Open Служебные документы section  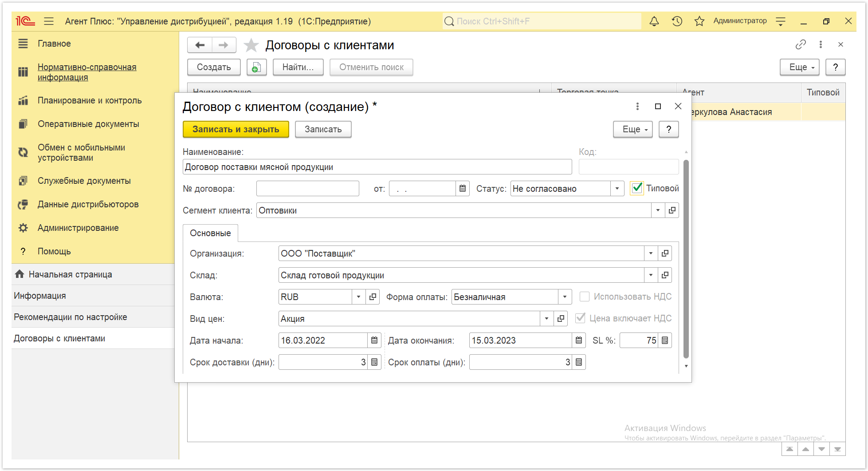[84, 181]
